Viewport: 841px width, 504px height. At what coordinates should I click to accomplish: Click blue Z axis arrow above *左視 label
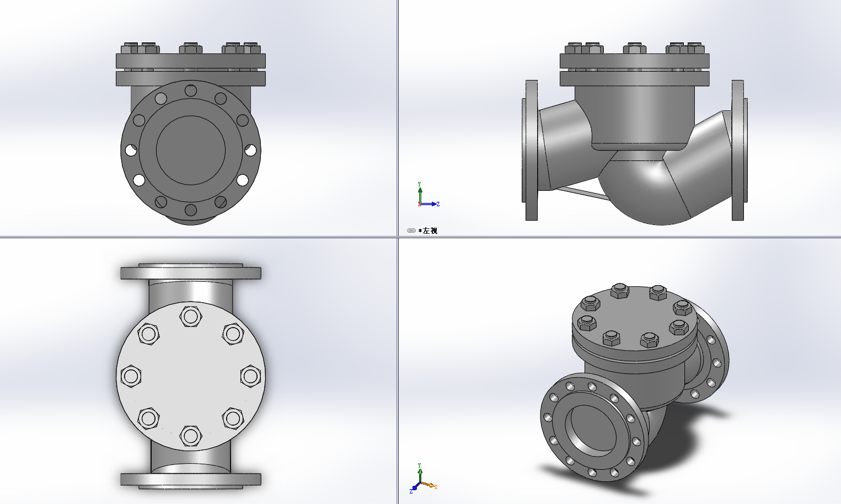(430, 204)
